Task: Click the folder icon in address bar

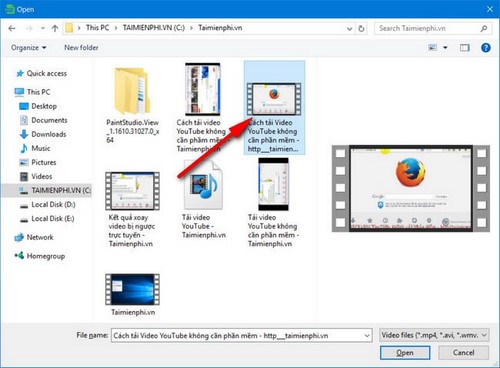Action: [69, 28]
